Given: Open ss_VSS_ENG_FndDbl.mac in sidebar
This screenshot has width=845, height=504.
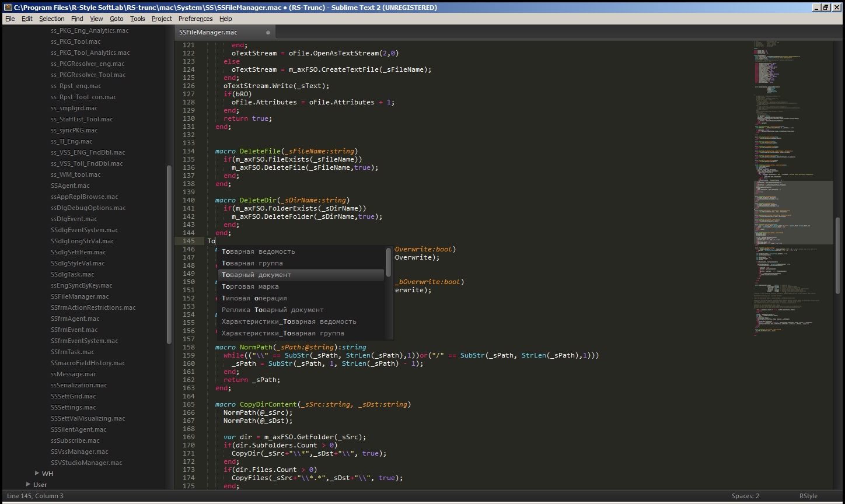Looking at the screenshot, I should pyautogui.click(x=88, y=152).
